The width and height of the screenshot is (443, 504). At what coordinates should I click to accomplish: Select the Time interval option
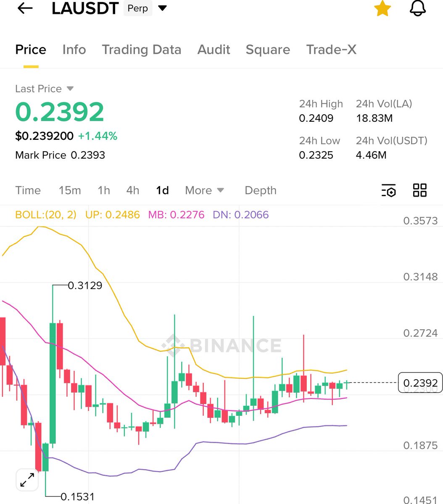pyautogui.click(x=28, y=190)
